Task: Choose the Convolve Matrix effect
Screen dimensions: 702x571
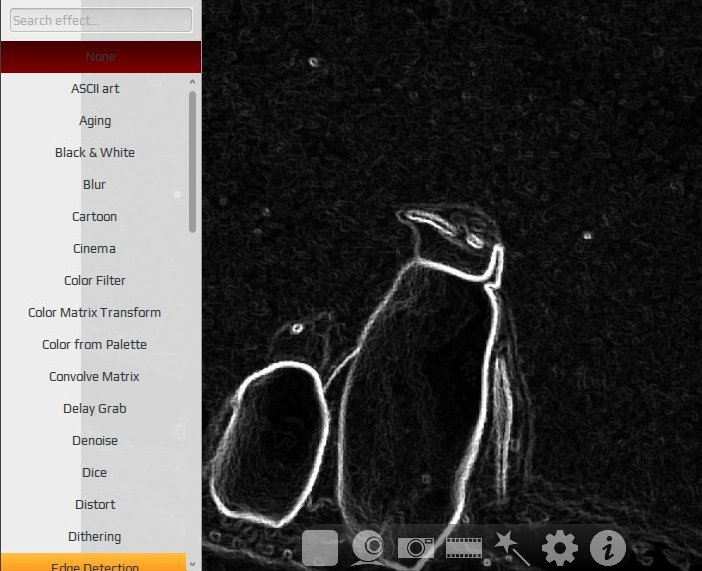Action: (95, 377)
